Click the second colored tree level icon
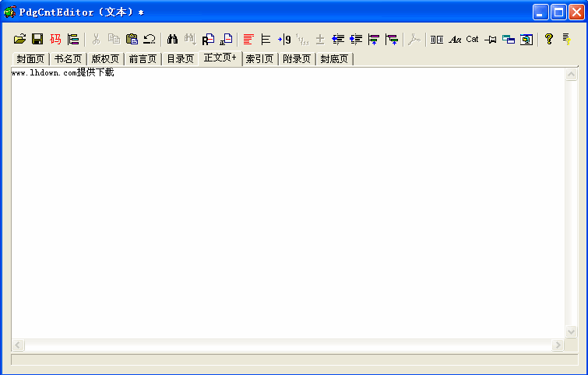This screenshot has width=588, height=375. [x=392, y=39]
